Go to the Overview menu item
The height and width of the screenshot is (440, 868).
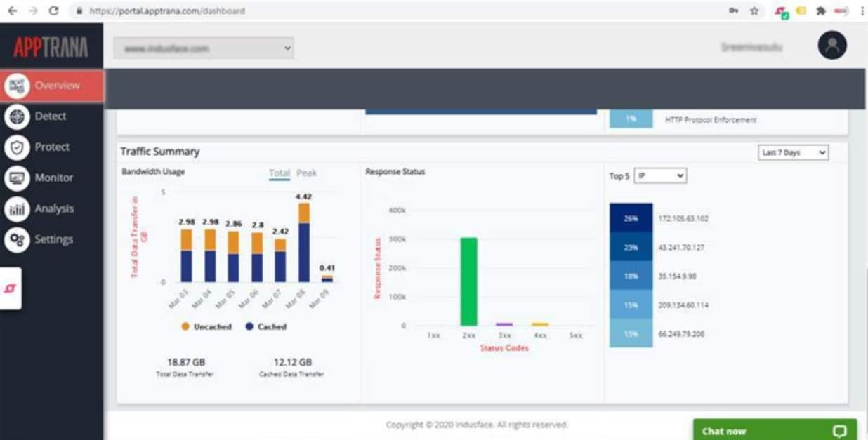coord(52,86)
